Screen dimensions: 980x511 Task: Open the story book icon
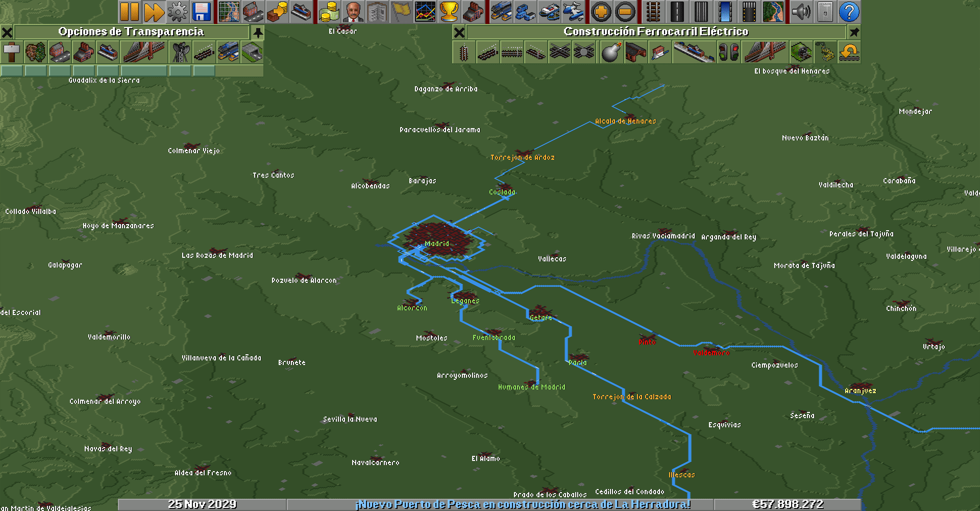pos(377,12)
